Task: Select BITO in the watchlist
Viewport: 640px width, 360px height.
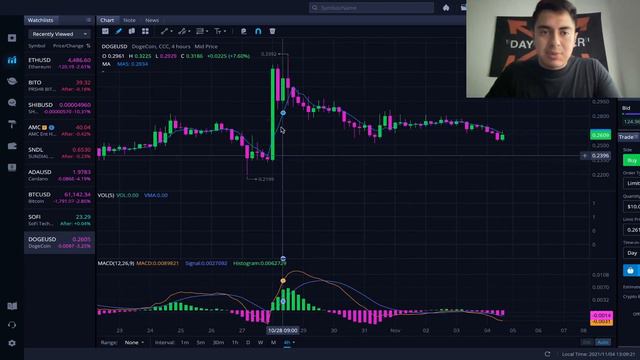Action: pyautogui.click(x=59, y=85)
